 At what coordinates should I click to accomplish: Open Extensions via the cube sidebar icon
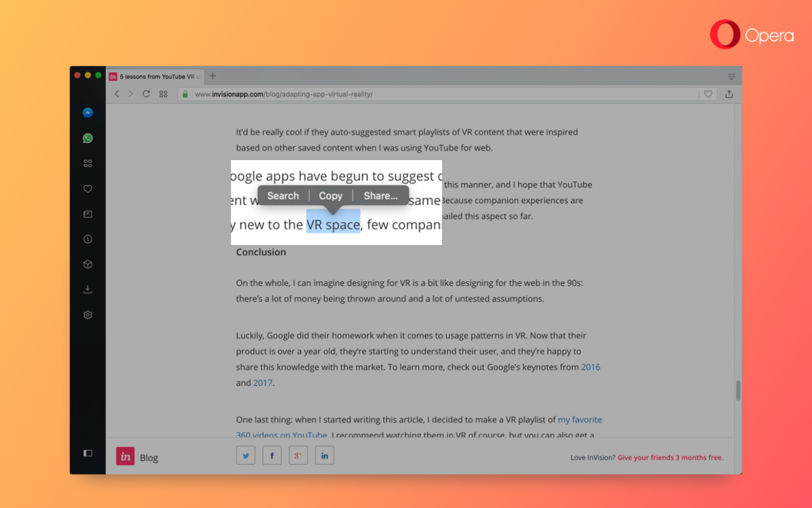88,264
